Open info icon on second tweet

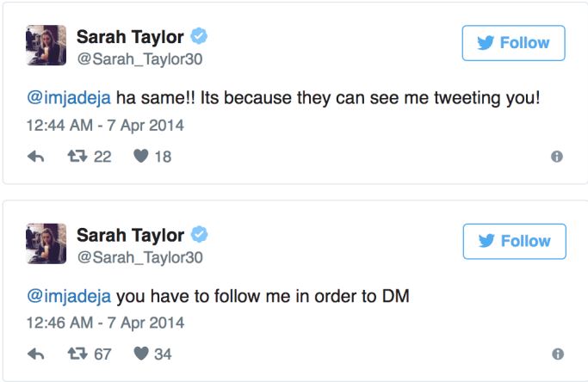[557, 354]
